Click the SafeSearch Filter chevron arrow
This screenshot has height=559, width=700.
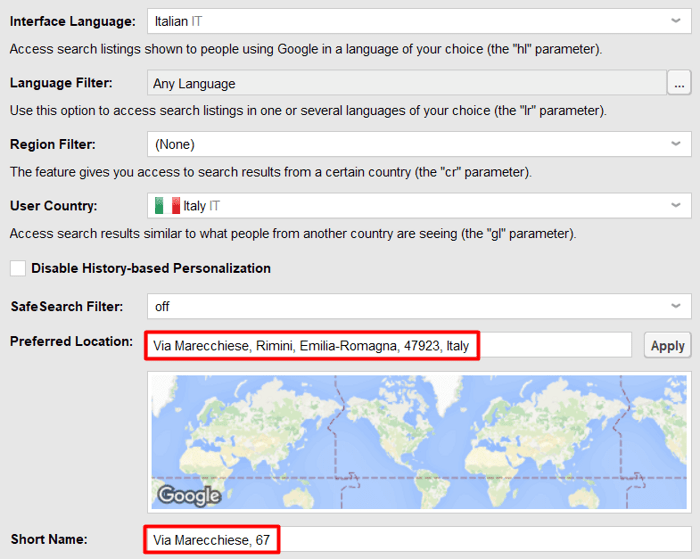click(676, 306)
